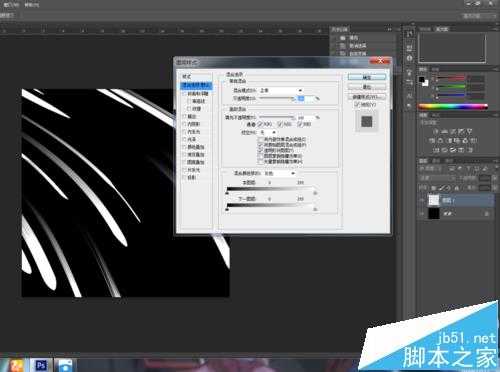Viewport: 500px width, 372px height.
Task: Open the Knockout dropdown
Action: 268,132
